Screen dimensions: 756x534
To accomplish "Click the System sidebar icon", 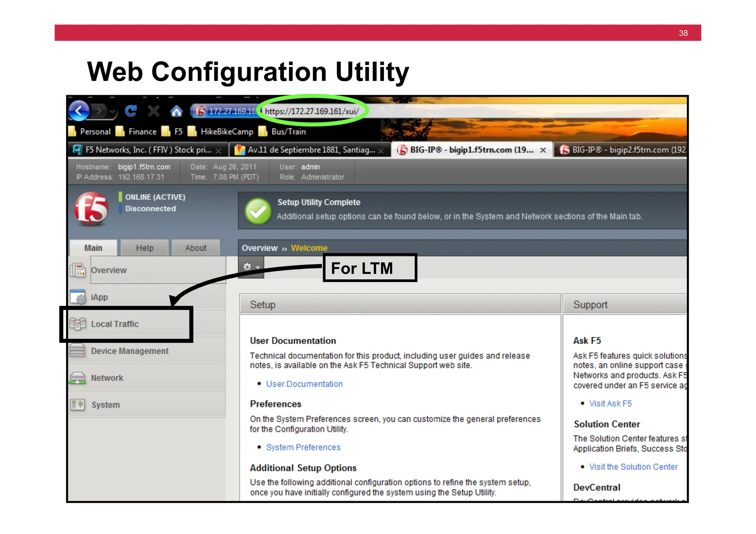I will click(78, 405).
